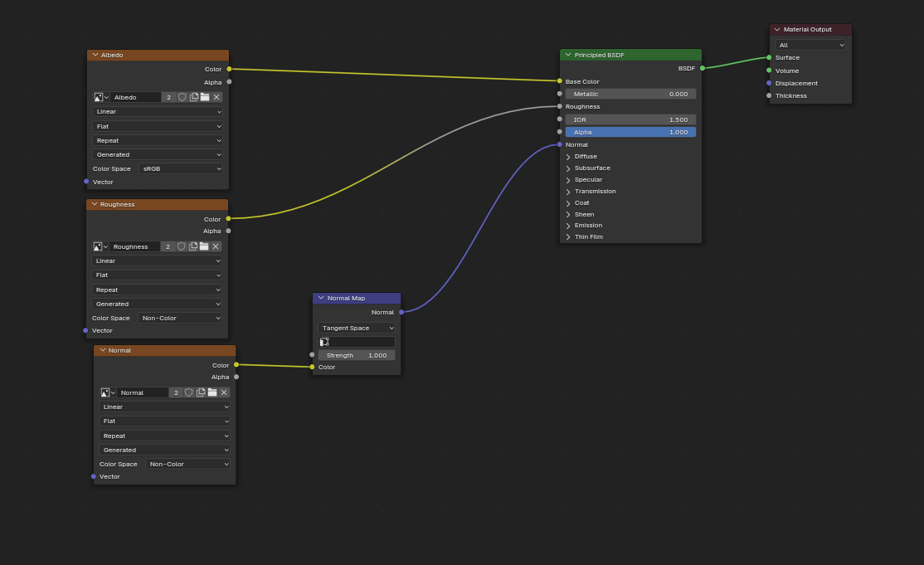924x565 pixels.
Task: Toggle fake user on Albedo image
Action: tap(182, 97)
